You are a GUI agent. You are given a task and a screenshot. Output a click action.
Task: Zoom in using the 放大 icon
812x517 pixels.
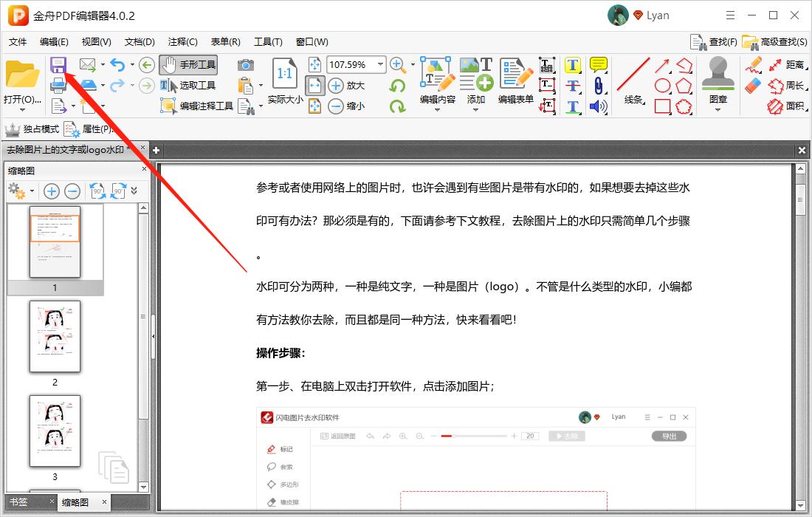pyautogui.click(x=337, y=83)
